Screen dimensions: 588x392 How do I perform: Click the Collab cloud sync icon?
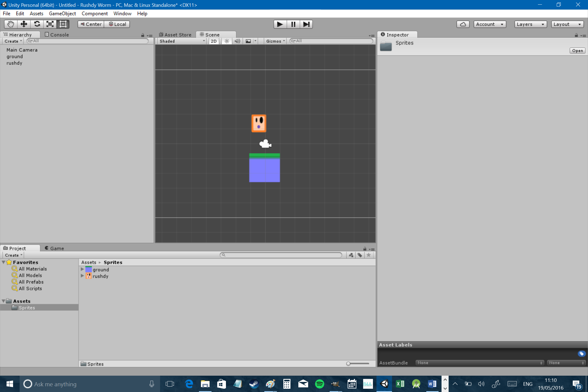463,24
